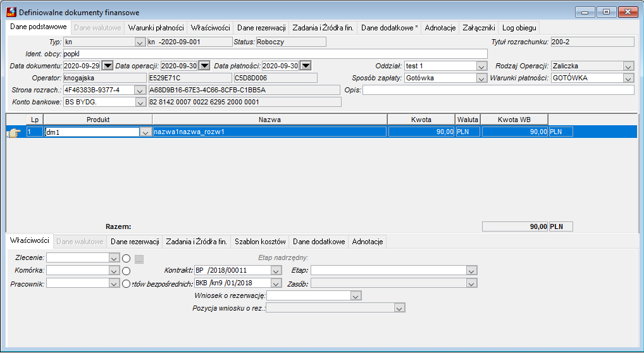
Task: Click the Kwota cell showing 90,00
Action: pos(421,132)
